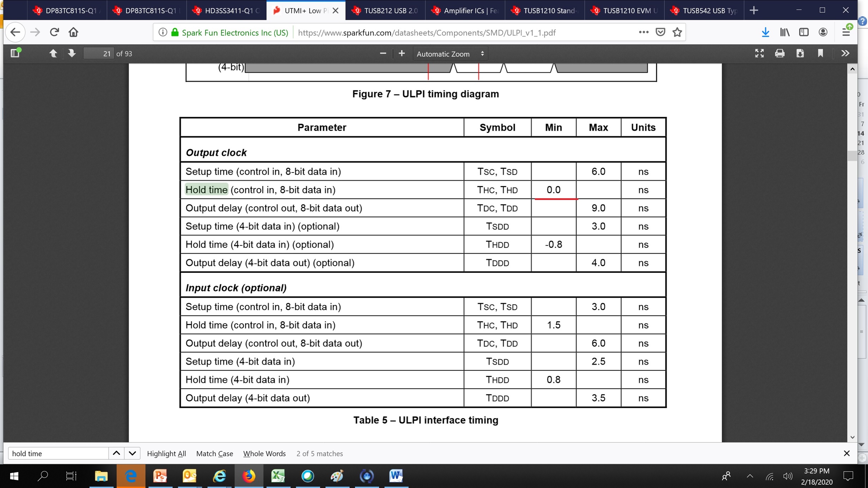This screenshot has width=868, height=488.
Task: Toggle Highlight All in find bar
Action: tap(167, 453)
